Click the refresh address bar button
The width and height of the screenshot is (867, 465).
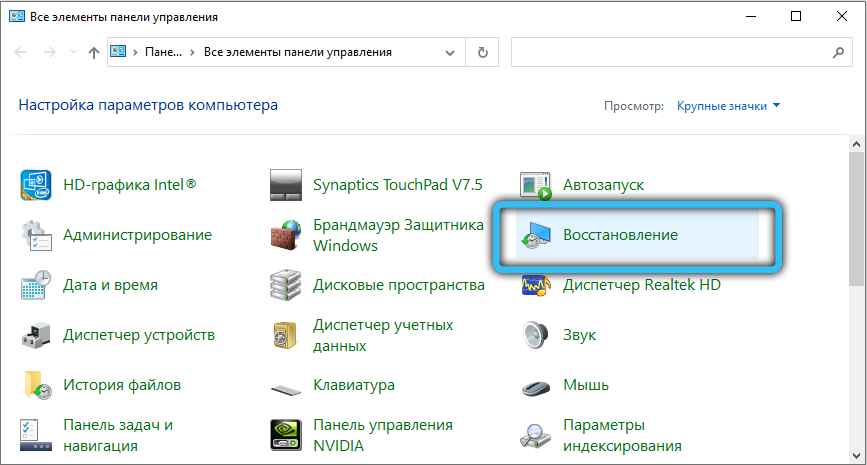point(483,53)
